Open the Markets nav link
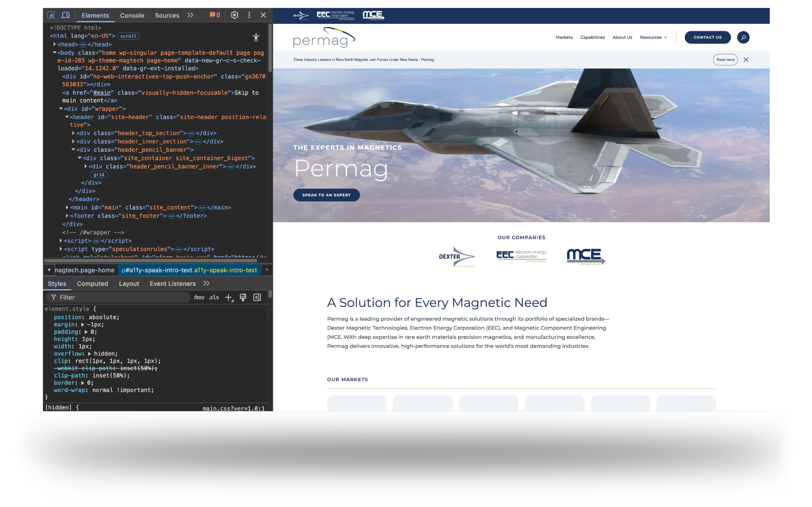 (x=564, y=37)
